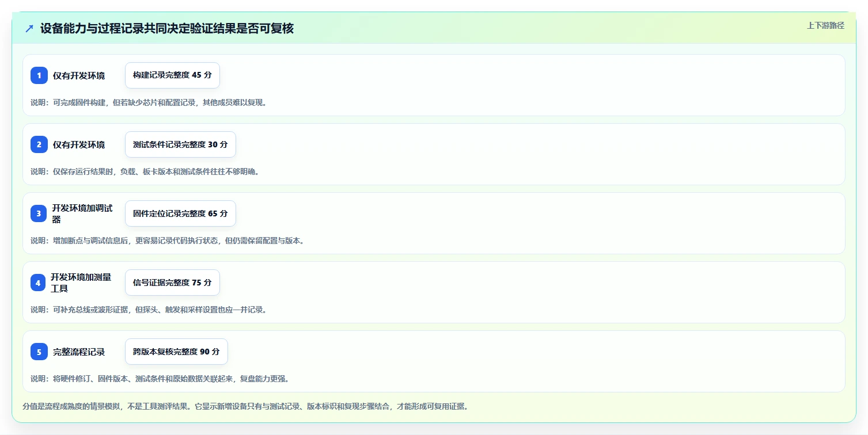Click 仅有开发环境 label in step 1
The width and height of the screenshot is (868, 435).
(79, 75)
